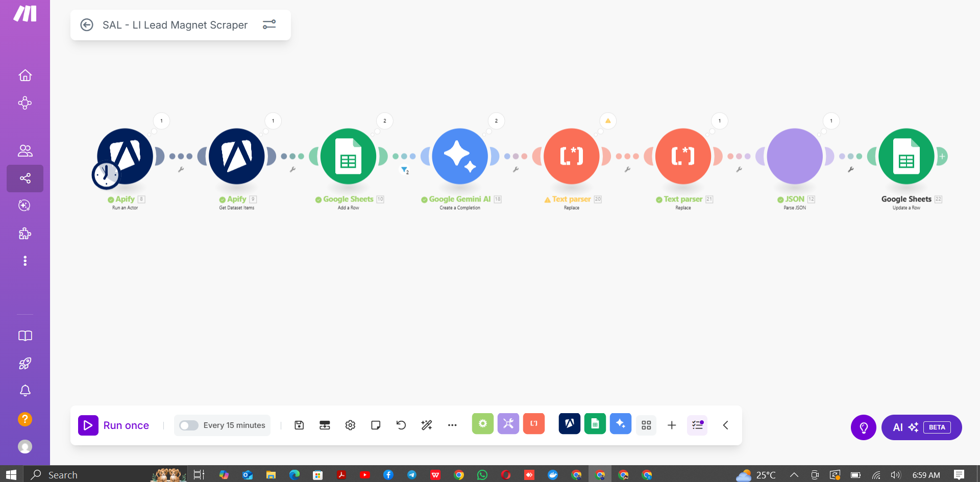Open the AI Agents sidebar icon
The image size is (980, 482).
(x=25, y=206)
